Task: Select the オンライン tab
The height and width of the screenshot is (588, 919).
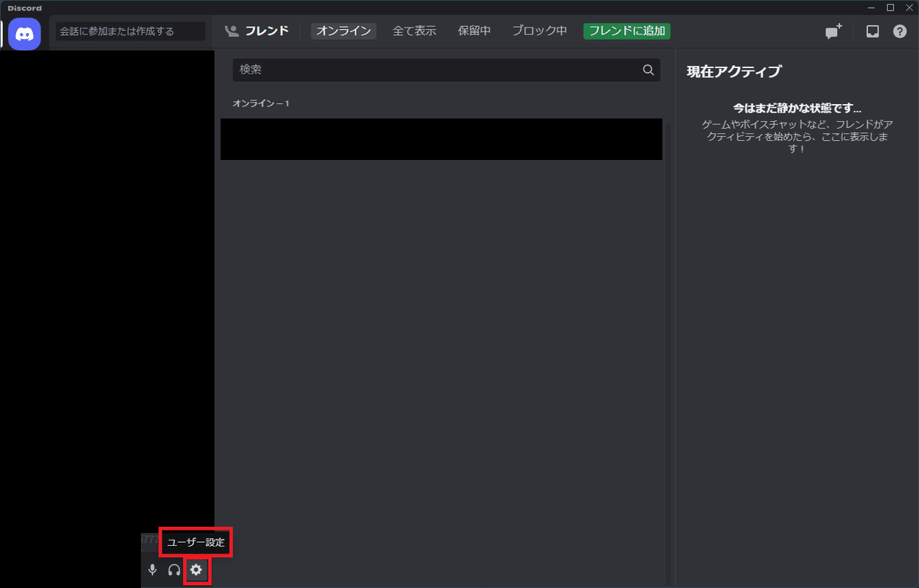Action: pos(344,31)
